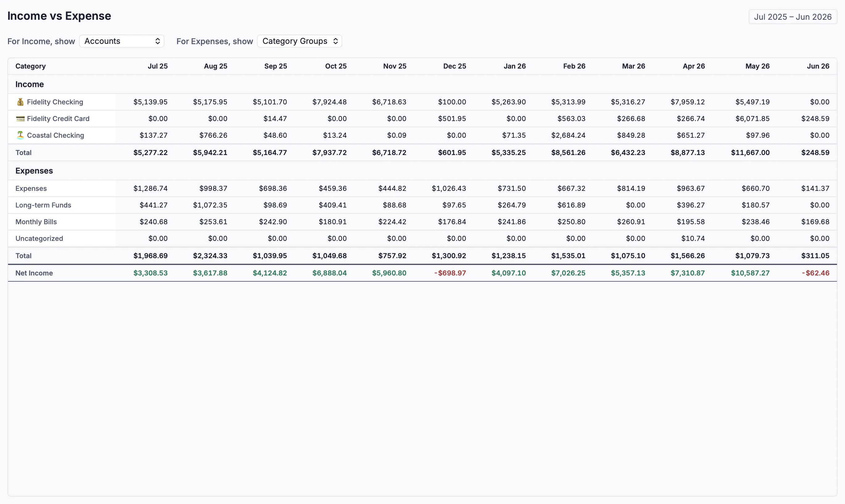The width and height of the screenshot is (845, 504).
Task: Click the Feb 26 column header
Action: (574, 66)
